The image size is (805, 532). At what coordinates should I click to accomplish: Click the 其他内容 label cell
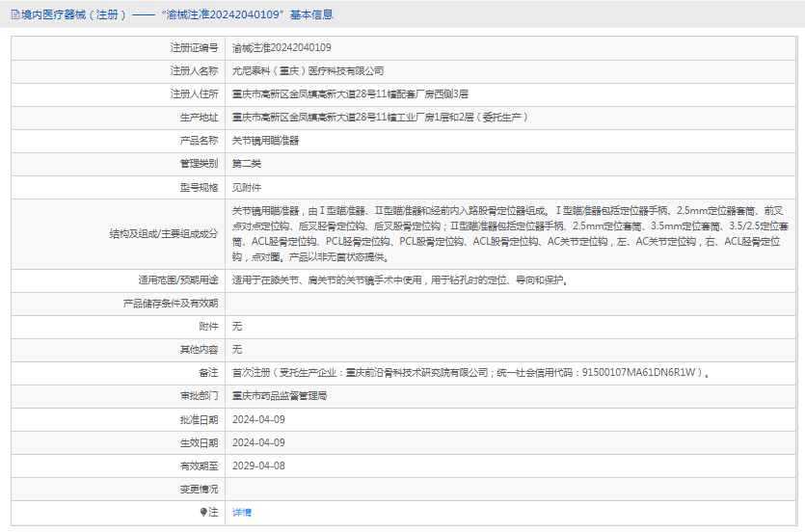coord(118,350)
